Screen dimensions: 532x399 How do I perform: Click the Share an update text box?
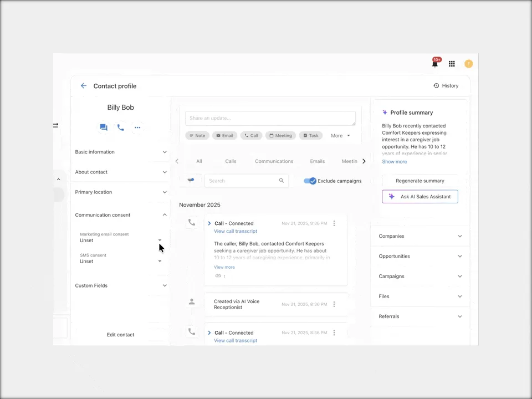[270, 118]
